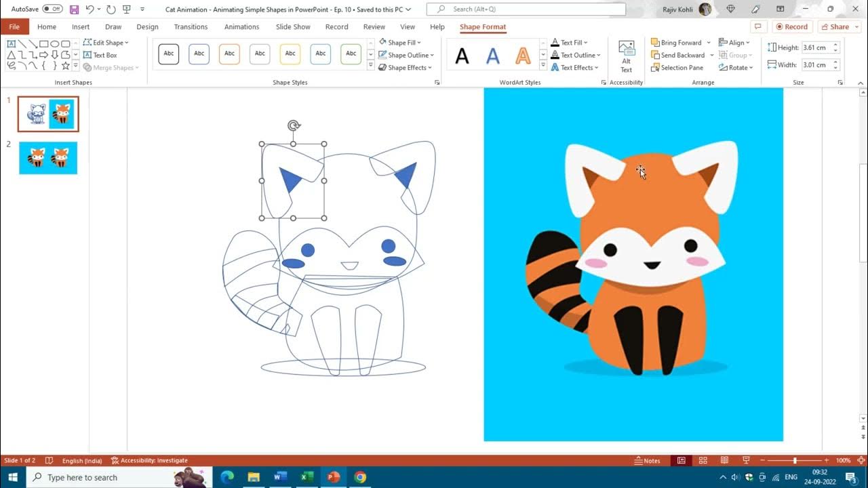Click the Send Backward icon
Image resolution: width=868 pixels, height=488 pixels.
coord(656,55)
